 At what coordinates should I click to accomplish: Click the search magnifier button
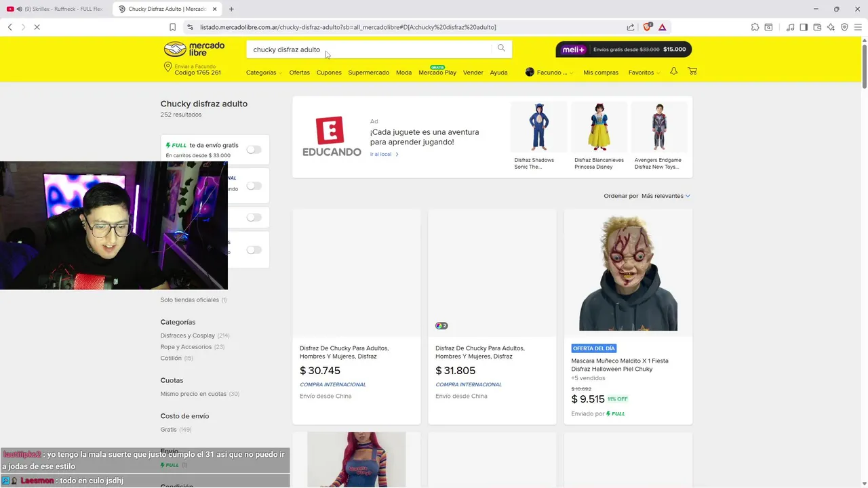point(501,48)
